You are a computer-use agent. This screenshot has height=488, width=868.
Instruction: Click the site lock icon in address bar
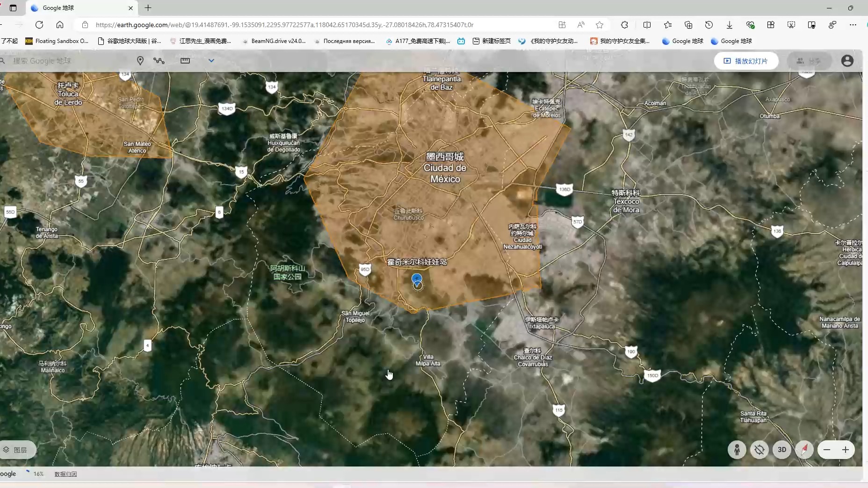[85, 25]
